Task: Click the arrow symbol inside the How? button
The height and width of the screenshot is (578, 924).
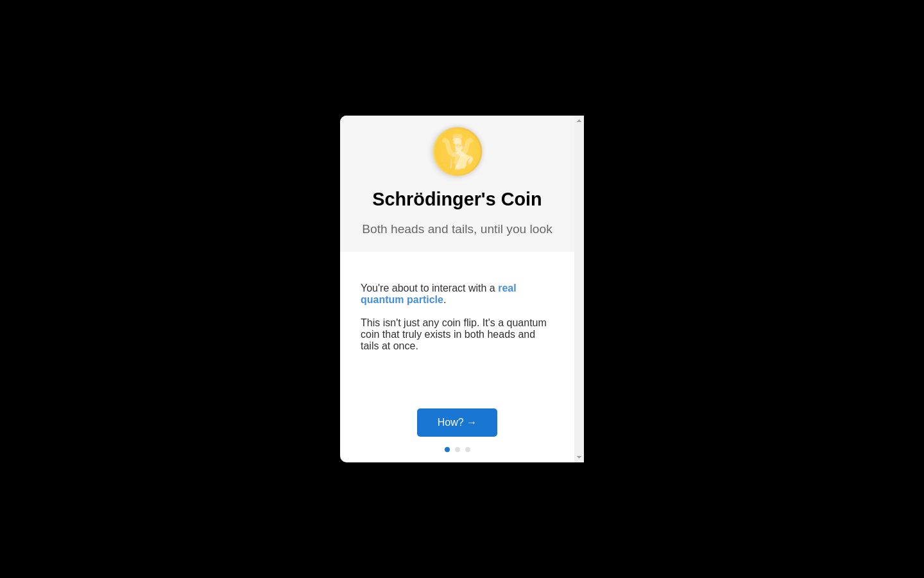Action: [x=472, y=423]
